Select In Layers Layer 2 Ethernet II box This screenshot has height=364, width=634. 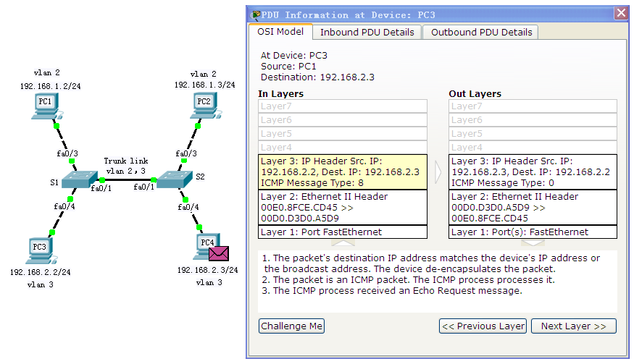click(343, 208)
